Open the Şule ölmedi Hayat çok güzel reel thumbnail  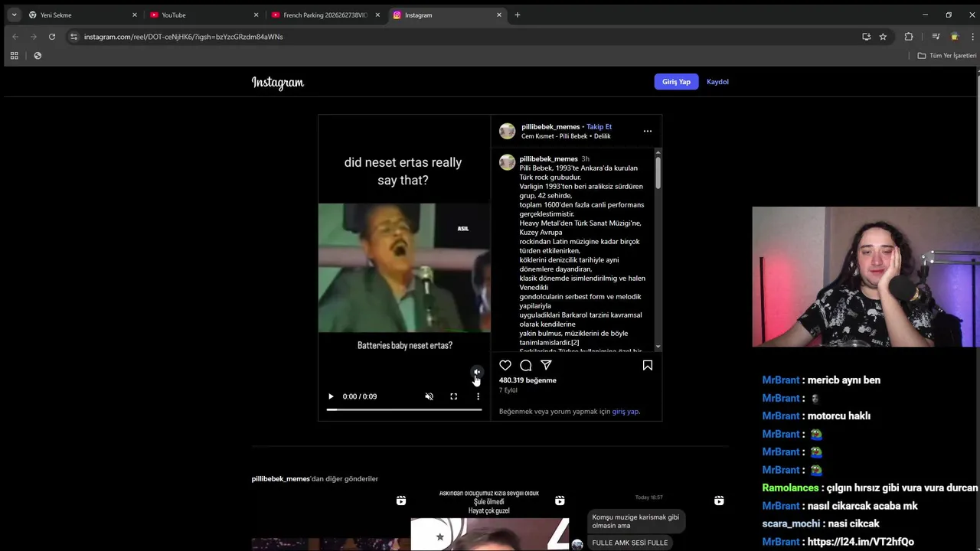click(x=489, y=520)
